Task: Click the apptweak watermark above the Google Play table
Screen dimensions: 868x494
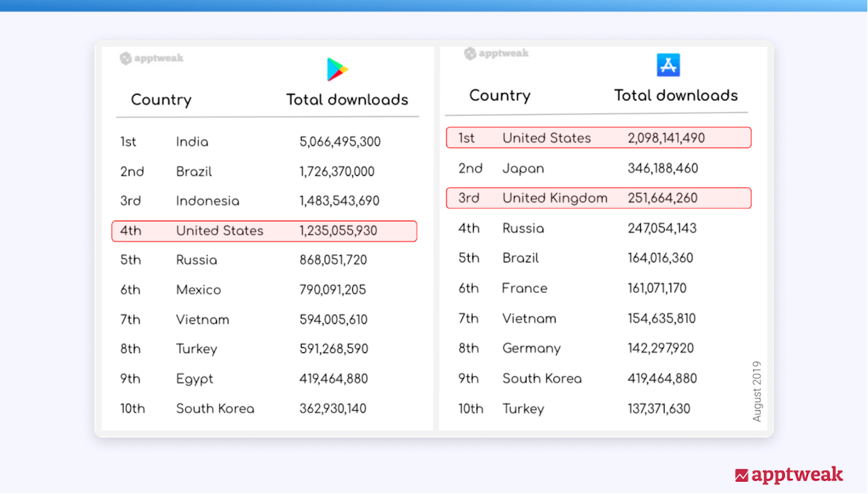Action: (x=152, y=59)
